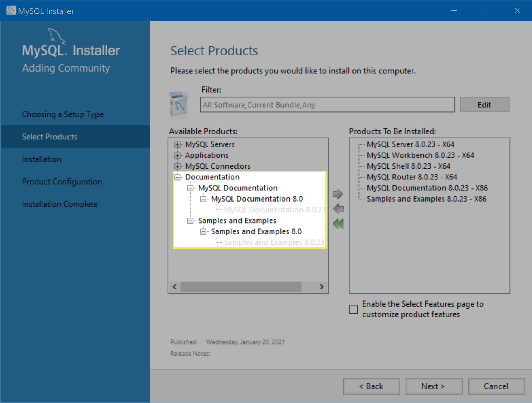Screen dimensions: 532x403
Task: Select the MySQL Connectors tree label
Action: 218,166
